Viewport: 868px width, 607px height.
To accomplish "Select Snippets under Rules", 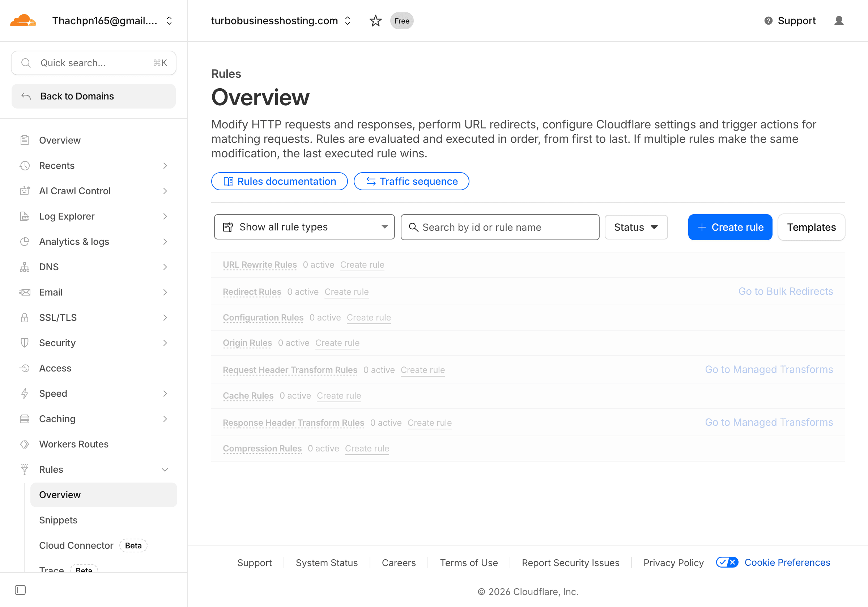I will click(x=58, y=521).
